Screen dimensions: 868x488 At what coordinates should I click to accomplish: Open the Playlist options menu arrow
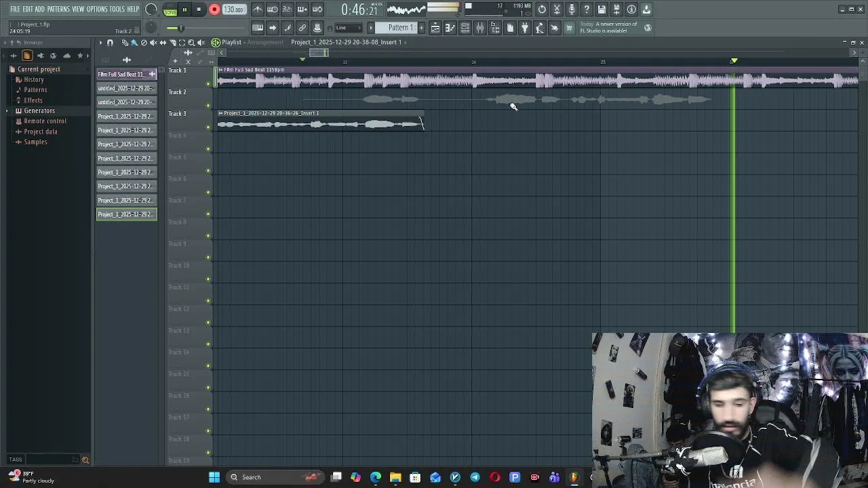(x=100, y=43)
